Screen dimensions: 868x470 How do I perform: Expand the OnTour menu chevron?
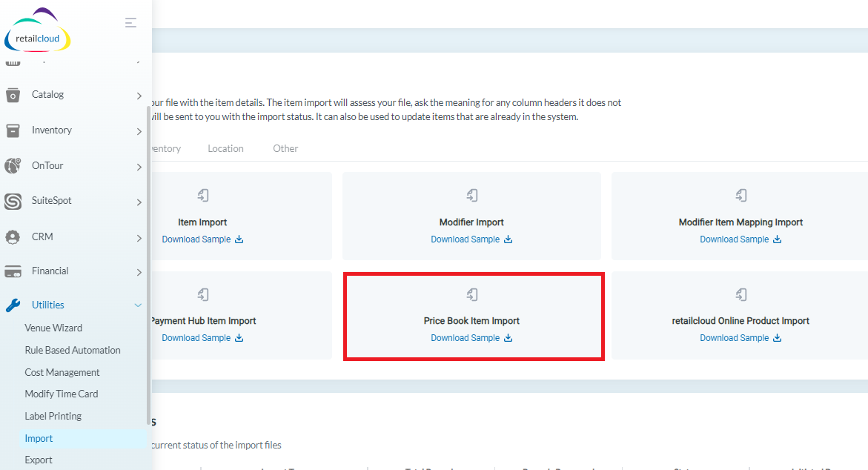coord(139,167)
